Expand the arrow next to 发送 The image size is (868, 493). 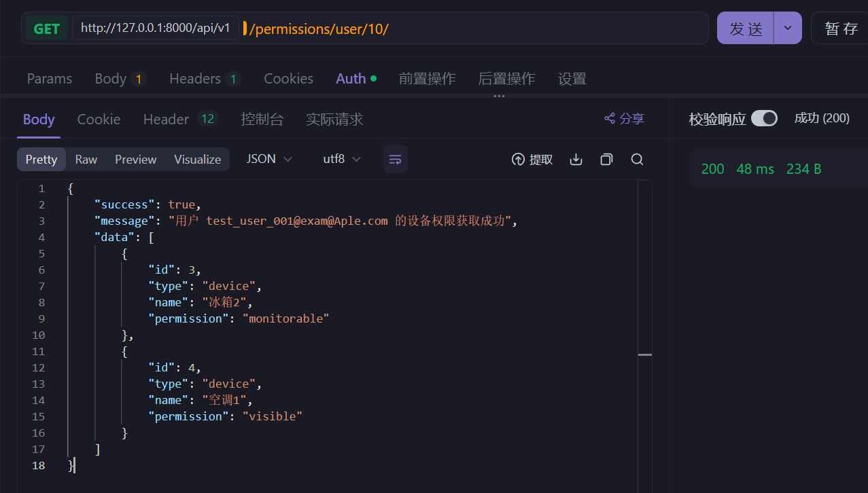click(788, 28)
